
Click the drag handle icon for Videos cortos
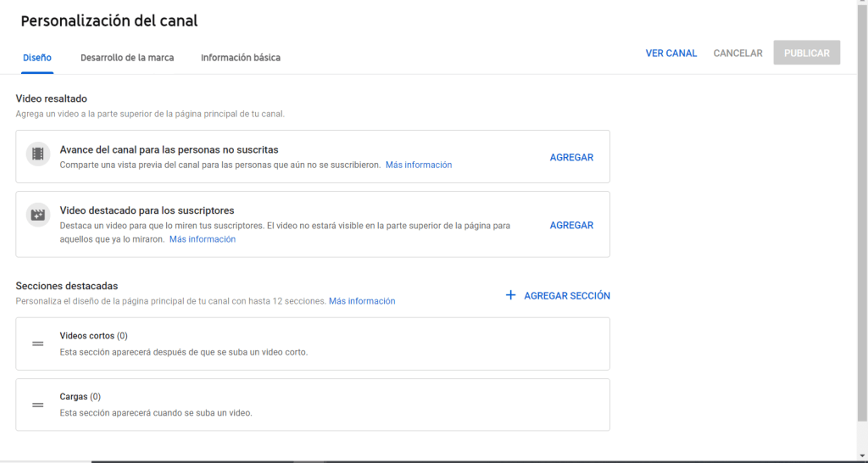[x=38, y=344]
